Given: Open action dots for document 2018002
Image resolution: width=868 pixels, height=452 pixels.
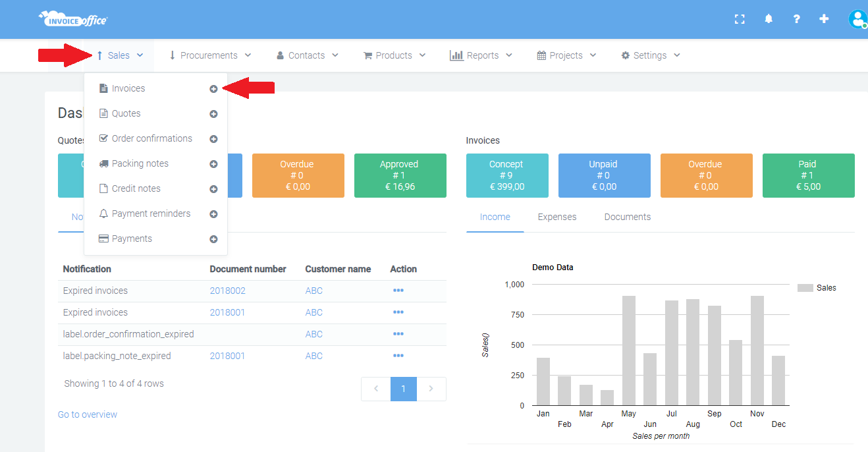Looking at the screenshot, I should (x=398, y=291).
